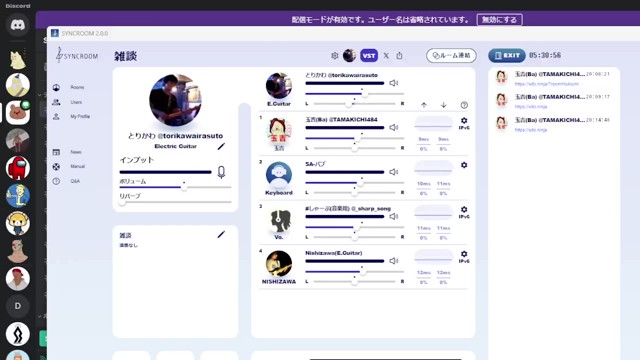Screen dimensions: 640x360
Task: Edit profile pencil icon under Electric Guitar
Action: pos(221,146)
